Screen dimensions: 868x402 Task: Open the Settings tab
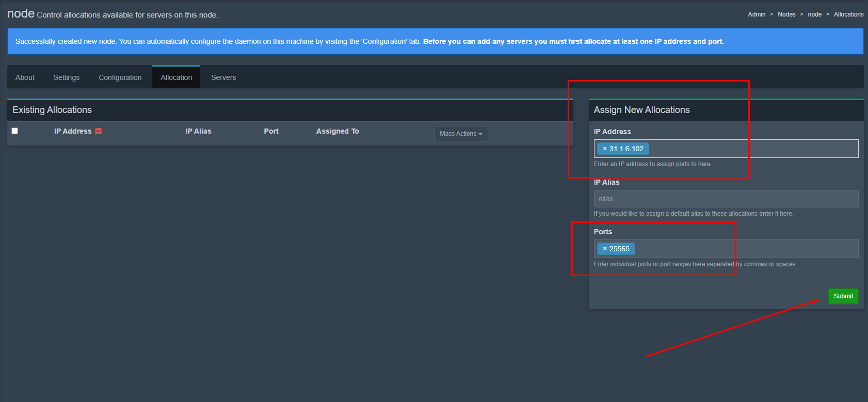coord(67,77)
